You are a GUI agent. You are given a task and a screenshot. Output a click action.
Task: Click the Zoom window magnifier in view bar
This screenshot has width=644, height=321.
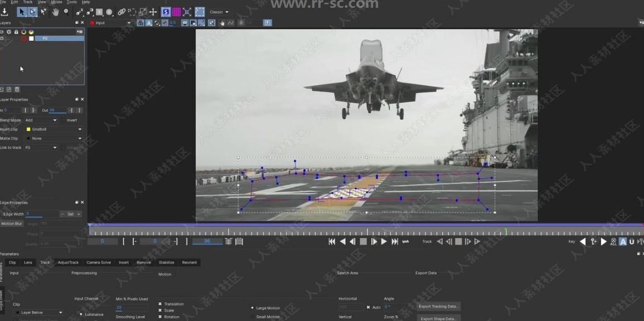[211, 23]
